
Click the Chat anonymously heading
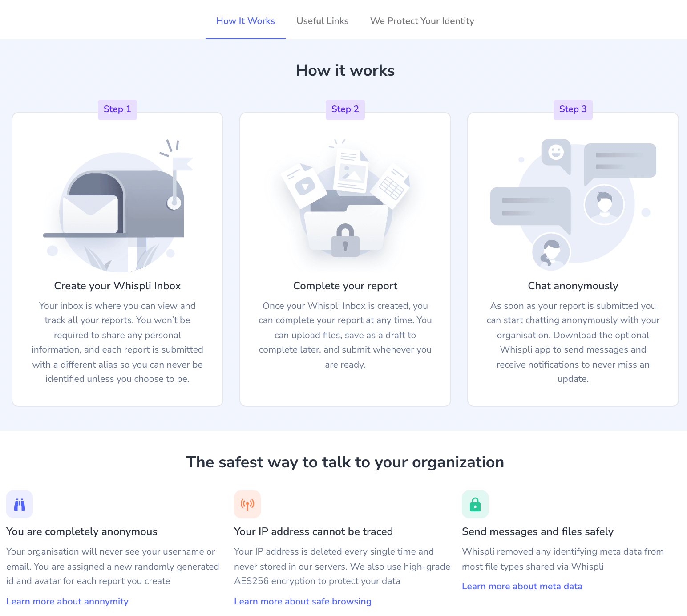[x=573, y=286]
